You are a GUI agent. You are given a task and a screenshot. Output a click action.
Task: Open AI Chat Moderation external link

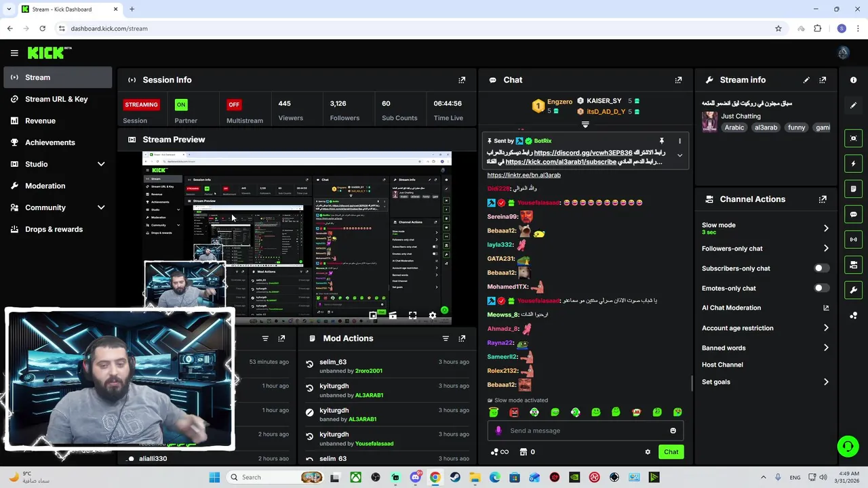click(826, 308)
